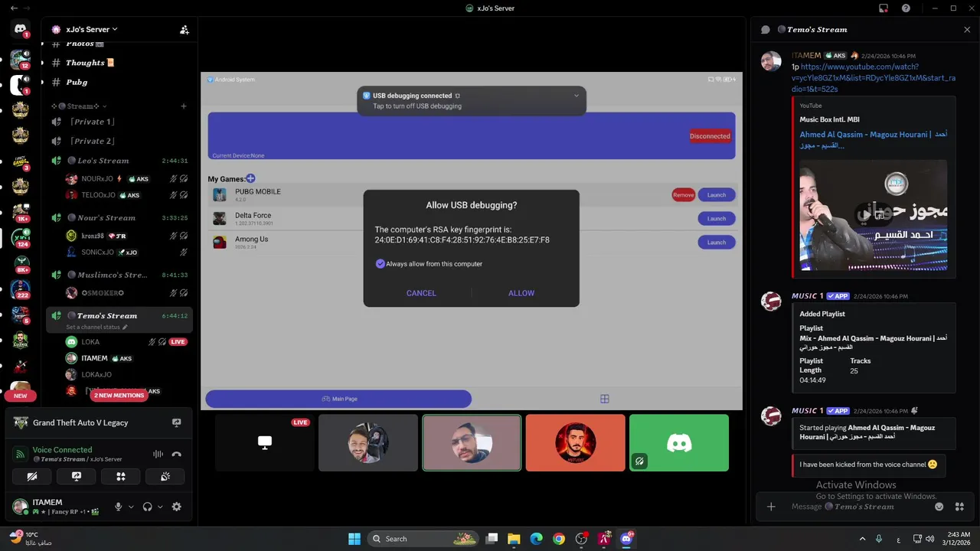Show hidden system tray icons chevron
Viewport: 980px width, 551px height.
862,539
